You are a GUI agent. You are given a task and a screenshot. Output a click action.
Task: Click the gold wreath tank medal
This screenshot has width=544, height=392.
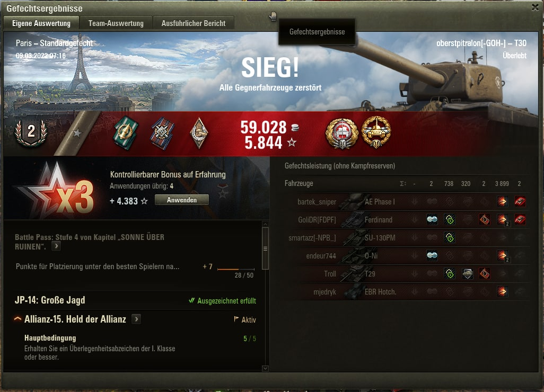pos(376,132)
